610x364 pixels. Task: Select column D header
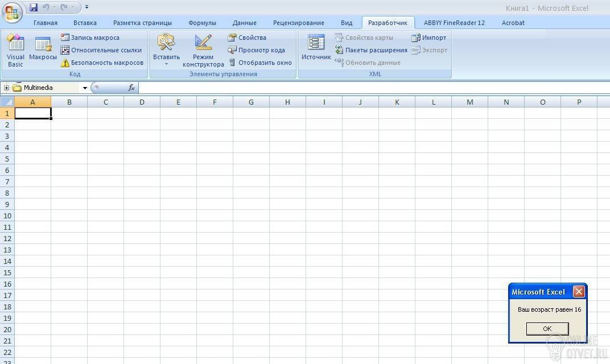142,102
